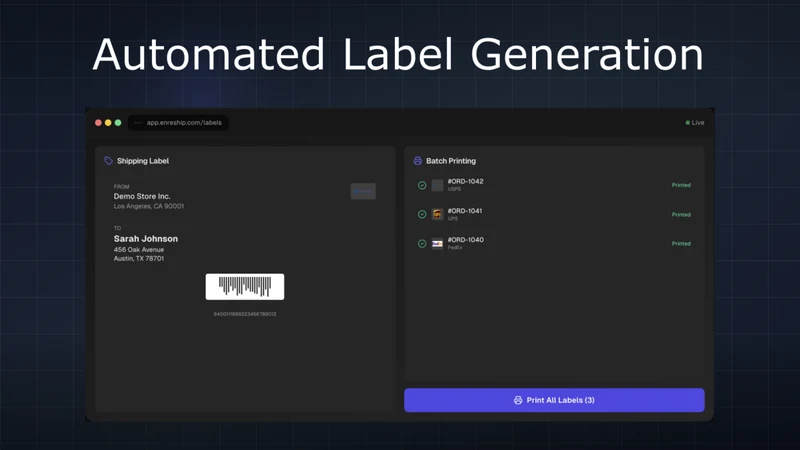Click the USPS carrier icon for #ORD-1042
The height and width of the screenshot is (450, 800).
click(437, 185)
